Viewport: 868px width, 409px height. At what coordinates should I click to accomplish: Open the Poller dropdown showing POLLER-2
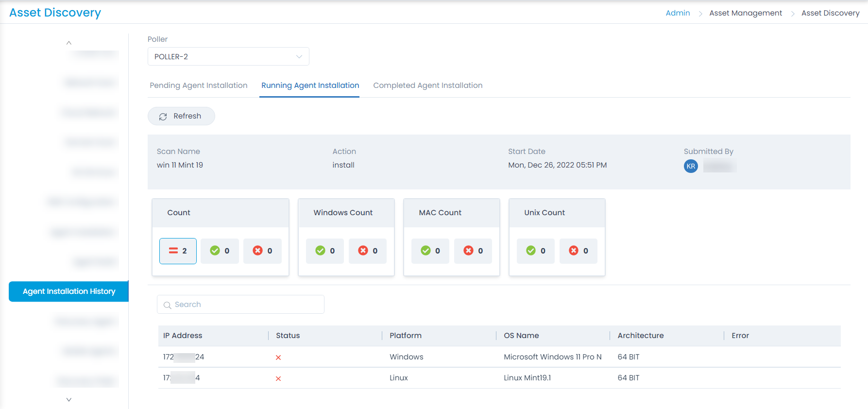(228, 56)
